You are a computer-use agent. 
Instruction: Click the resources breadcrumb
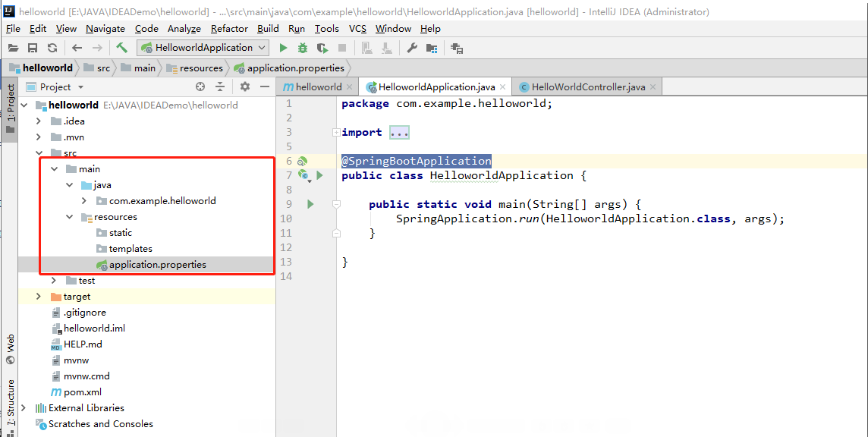coord(196,68)
